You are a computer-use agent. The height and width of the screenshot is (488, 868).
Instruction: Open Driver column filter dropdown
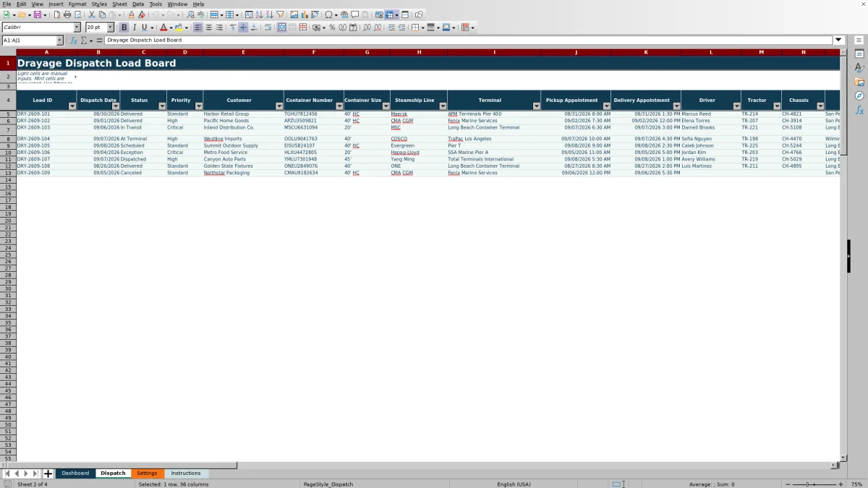tap(736, 106)
